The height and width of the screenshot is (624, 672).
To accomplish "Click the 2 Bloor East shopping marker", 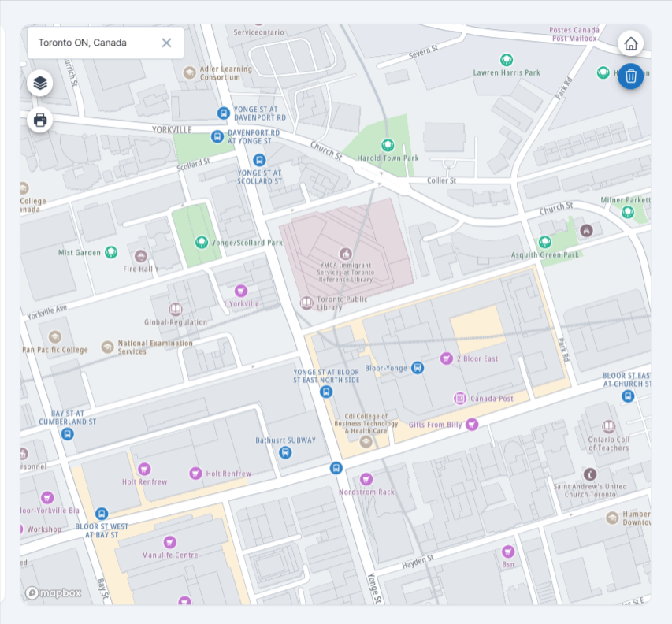I will 447,358.
